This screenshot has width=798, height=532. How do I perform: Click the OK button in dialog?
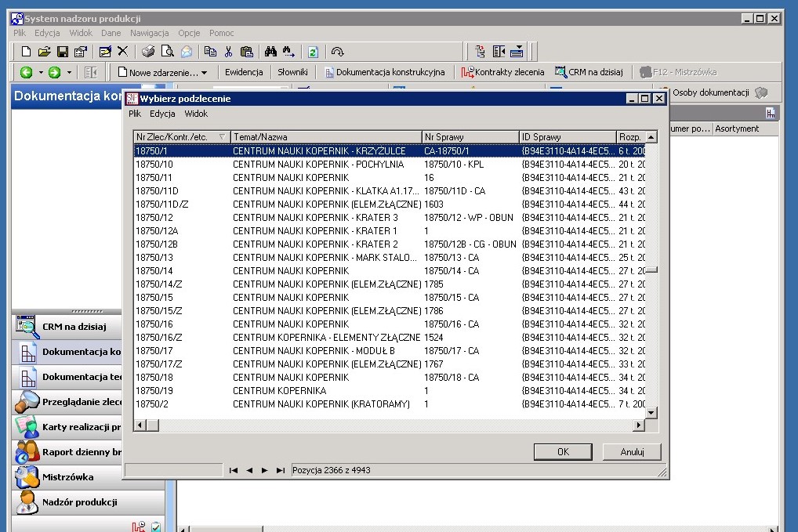point(563,451)
